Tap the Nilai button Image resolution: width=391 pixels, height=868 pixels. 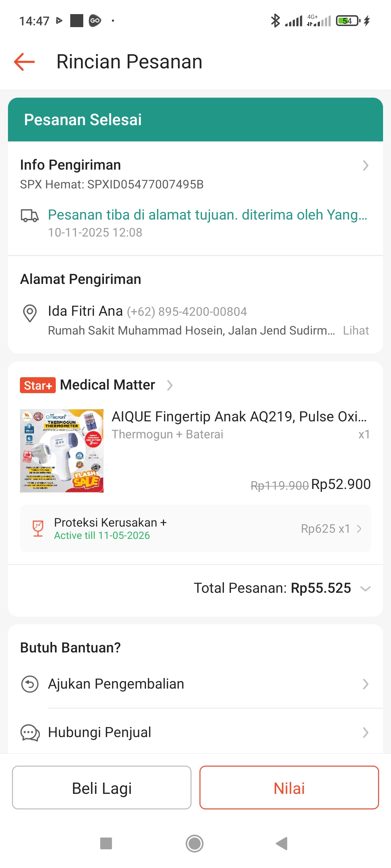289,787
